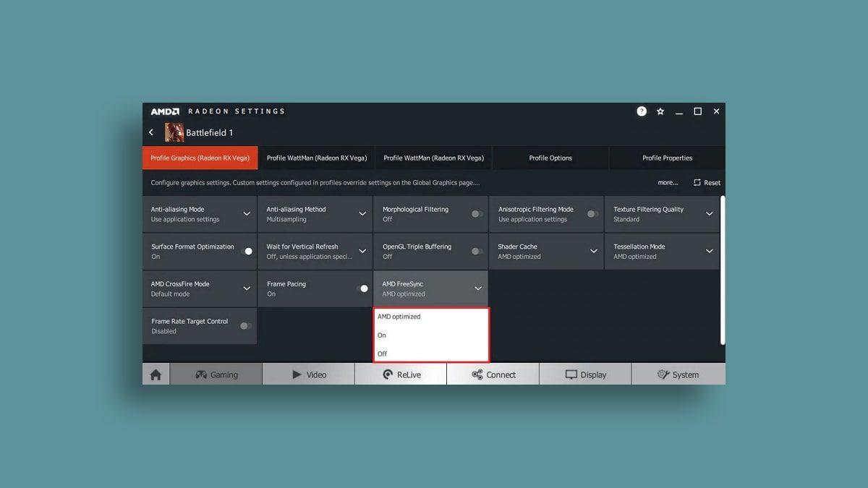Click the more... link
868x488 pixels.
(668, 183)
